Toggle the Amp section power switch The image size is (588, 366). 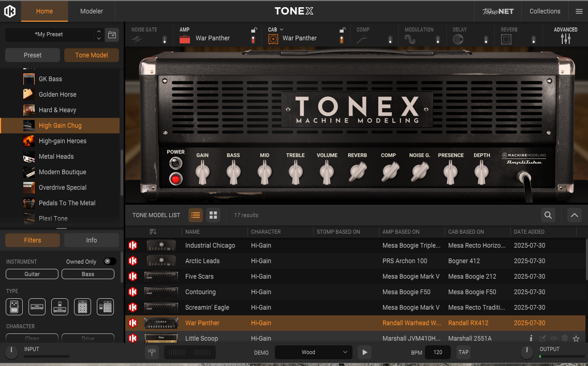(253, 39)
